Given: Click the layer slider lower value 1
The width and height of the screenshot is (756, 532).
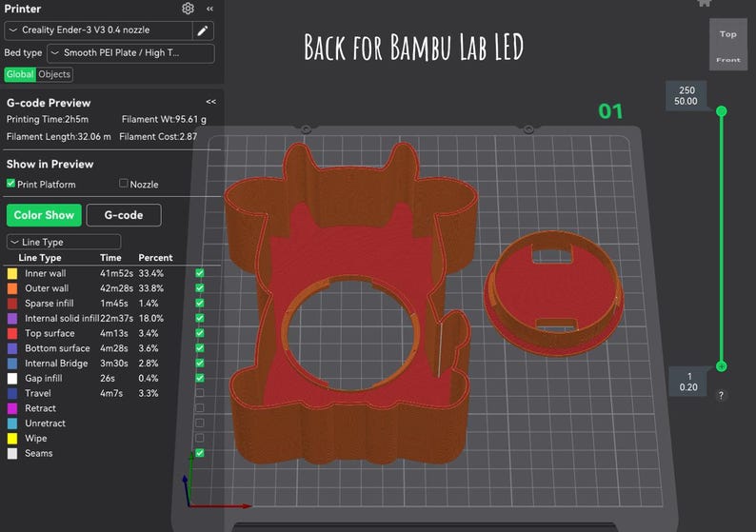Looking at the screenshot, I should pyautogui.click(x=689, y=376).
